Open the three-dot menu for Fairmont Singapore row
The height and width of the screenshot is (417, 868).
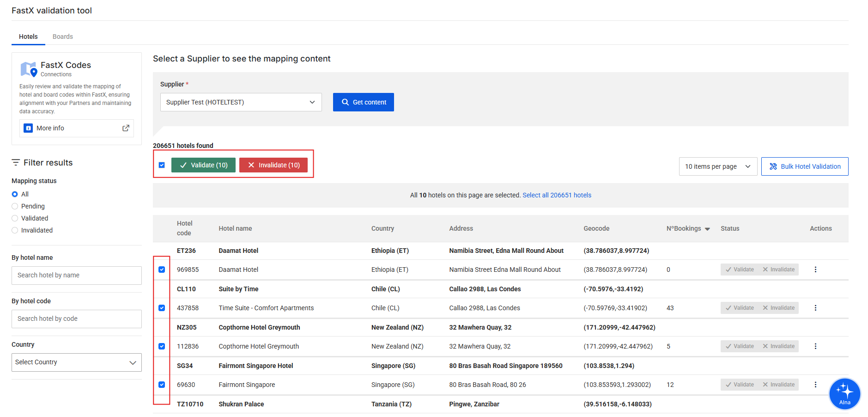point(815,384)
